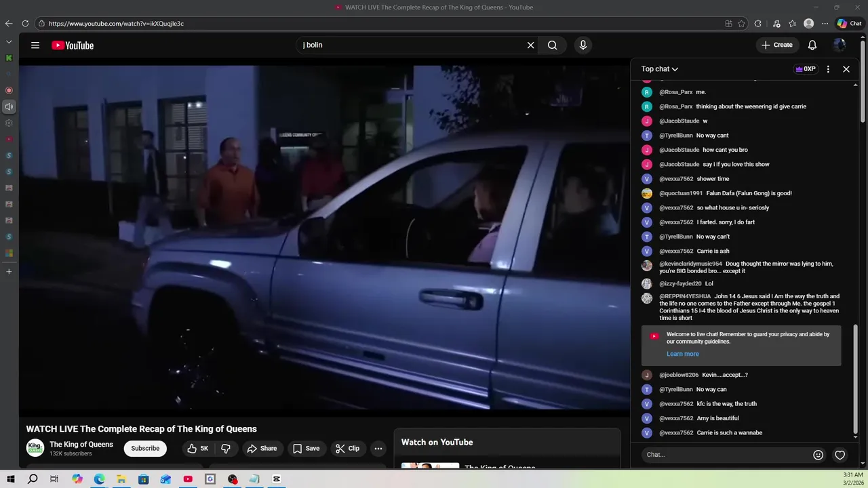Switch to the red record-dot vertical tab
This screenshot has width=868, height=488.
tap(9, 90)
